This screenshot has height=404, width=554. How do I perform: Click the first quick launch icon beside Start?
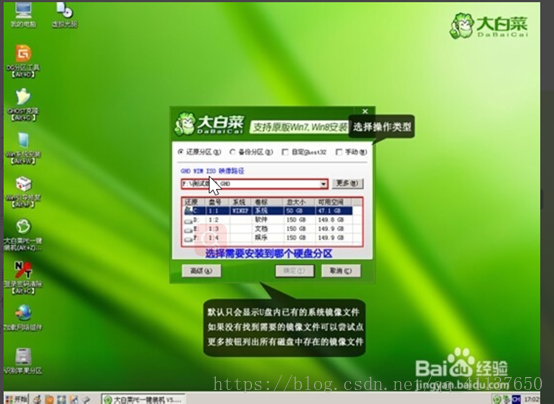[x=37, y=399]
